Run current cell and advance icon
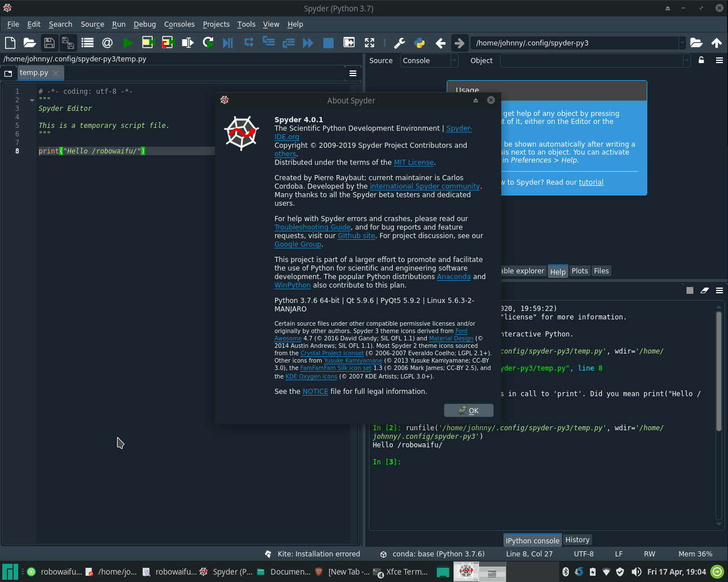 (x=167, y=43)
